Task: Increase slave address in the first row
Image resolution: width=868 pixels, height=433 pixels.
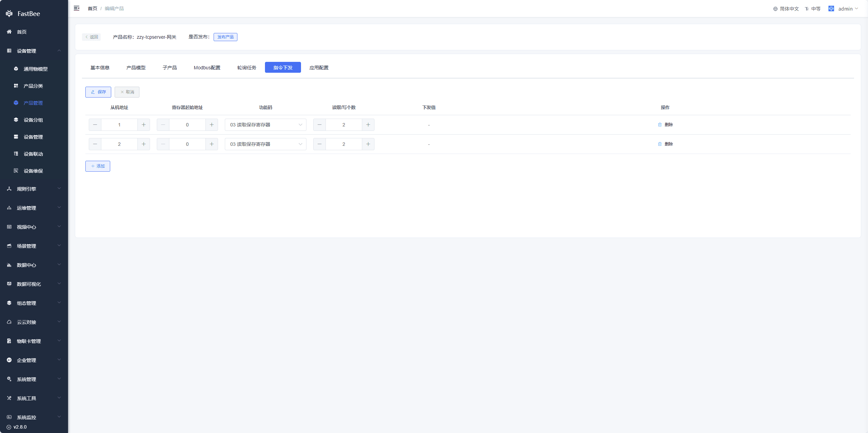Action: tap(144, 125)
